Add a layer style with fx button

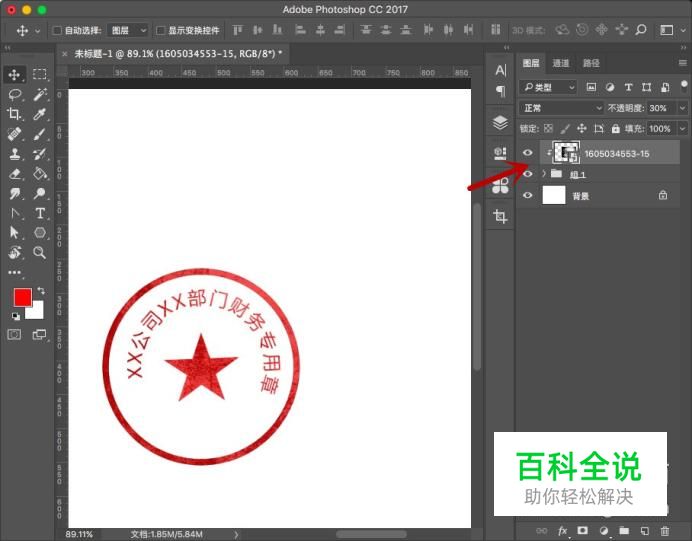click(562, 531)
